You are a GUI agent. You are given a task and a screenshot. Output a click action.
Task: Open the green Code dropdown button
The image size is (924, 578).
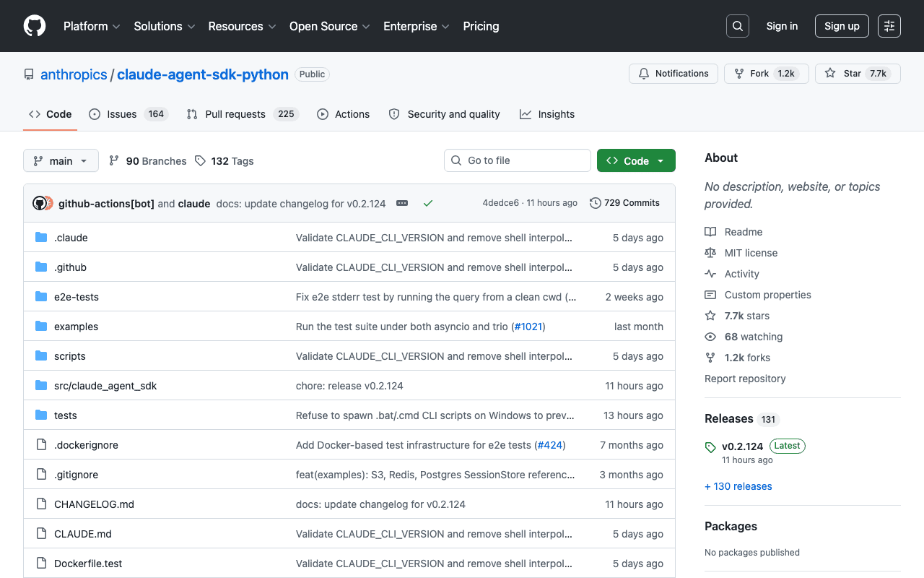[636, 160]
